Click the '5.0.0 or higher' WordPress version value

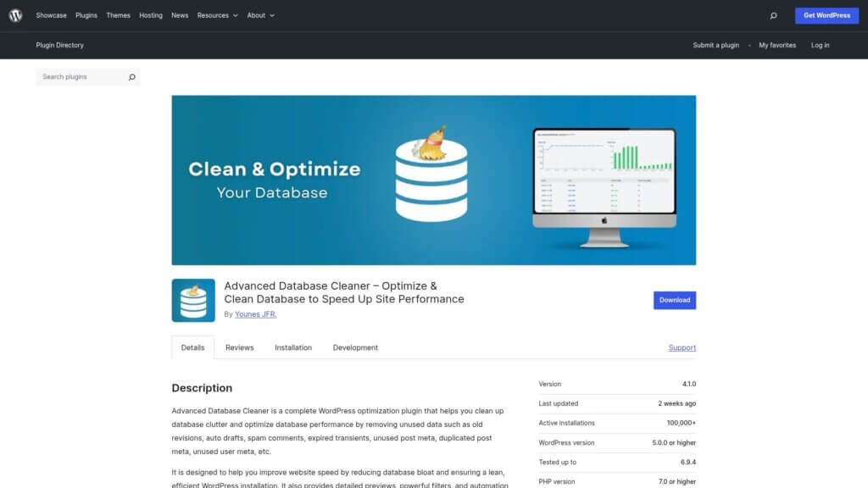pyautogui.click(x=674, y=442)
